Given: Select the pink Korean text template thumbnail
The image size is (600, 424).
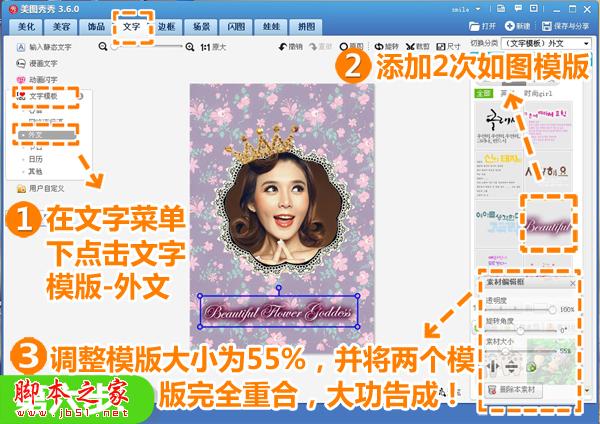Looking at the screenshot, I should tap(548, 125).
